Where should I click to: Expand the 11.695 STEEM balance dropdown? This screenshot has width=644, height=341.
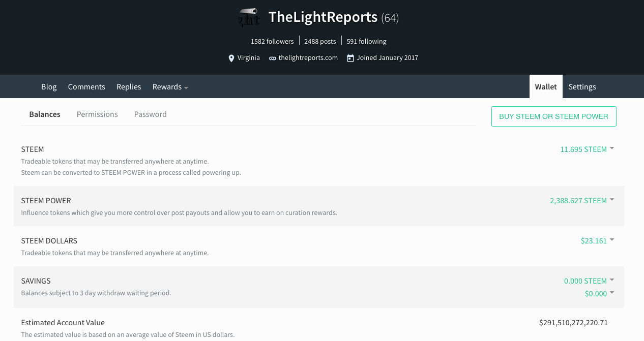(587, 149)
